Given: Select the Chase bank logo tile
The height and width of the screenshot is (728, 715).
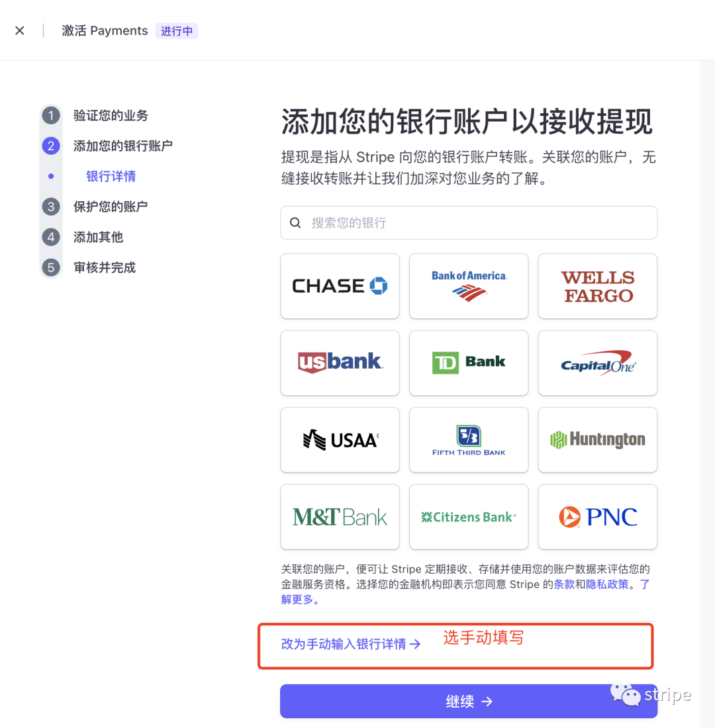Looking at the screenshot, I should pyautogui.click(x=340, y=286).
